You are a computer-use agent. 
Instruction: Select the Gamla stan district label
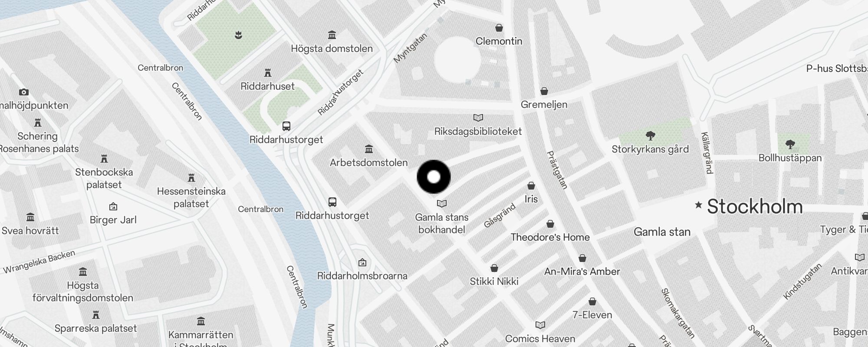tap(662, 232)
